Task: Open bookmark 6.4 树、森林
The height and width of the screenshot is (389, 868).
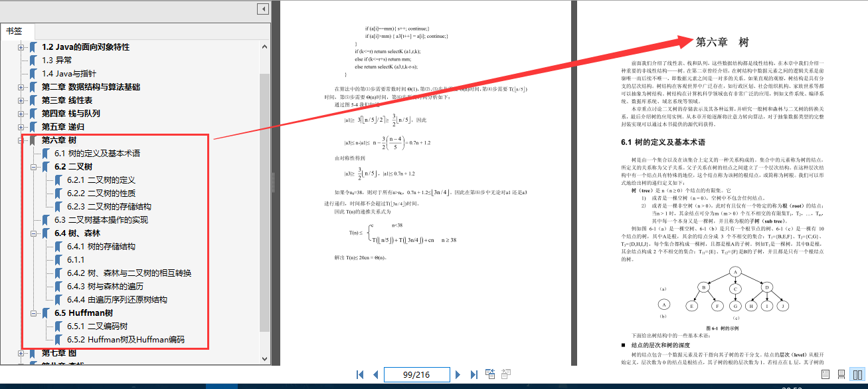Action: (77, 233)
